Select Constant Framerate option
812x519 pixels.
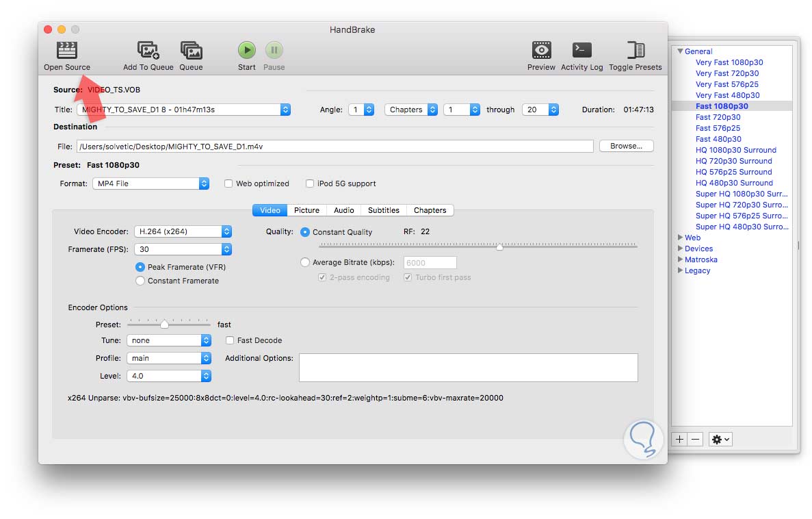coord(140,281)
